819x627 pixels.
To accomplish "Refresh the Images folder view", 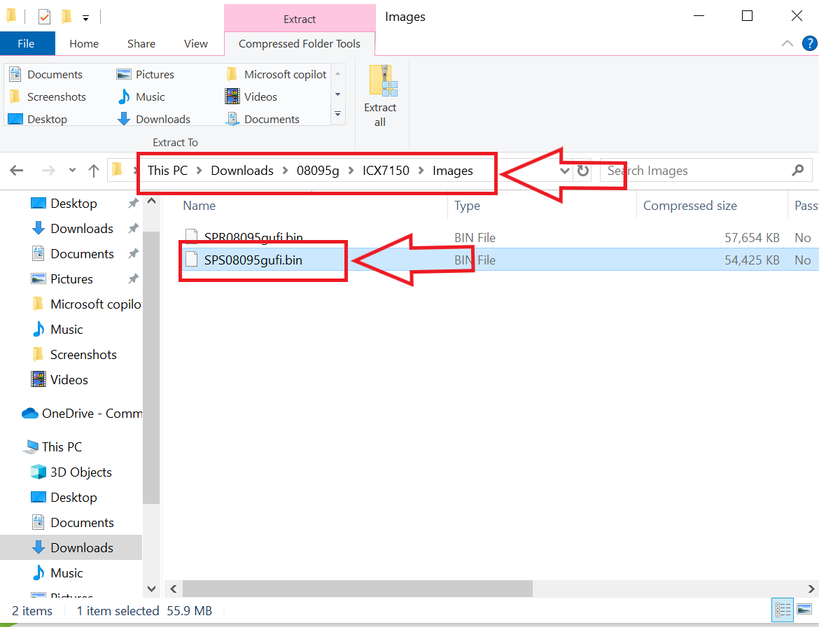I will click(x=583, y=170).
